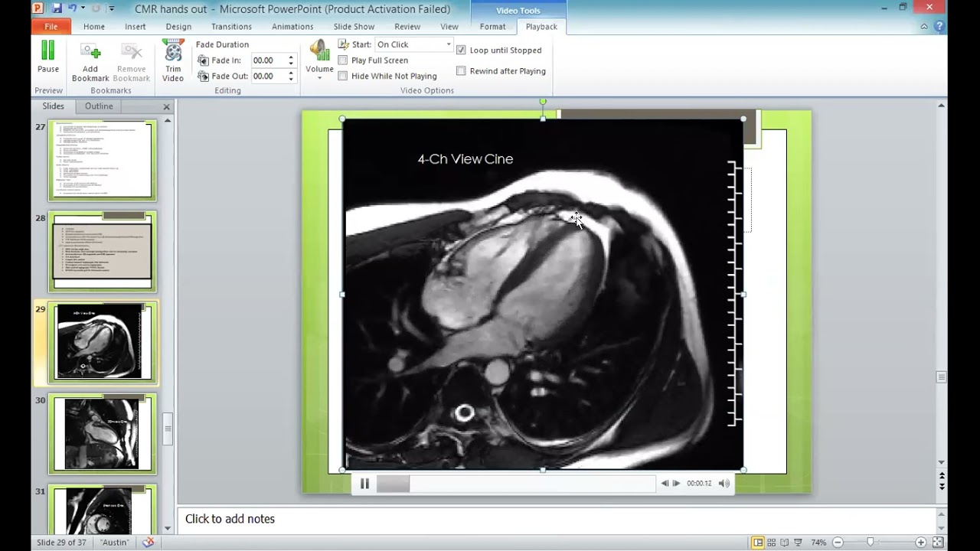Open the Slide Show tab
The image size is (980, 551).
(354, 26)
